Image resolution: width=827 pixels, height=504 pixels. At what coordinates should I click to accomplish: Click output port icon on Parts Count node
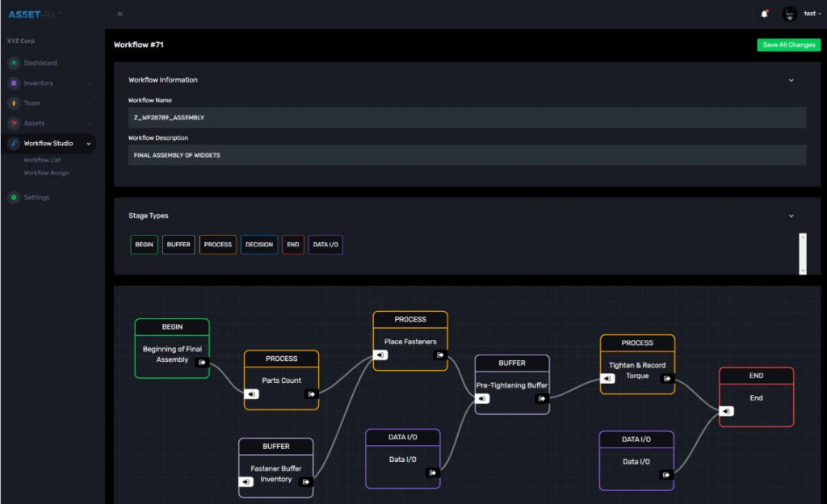tap(311, 394)
